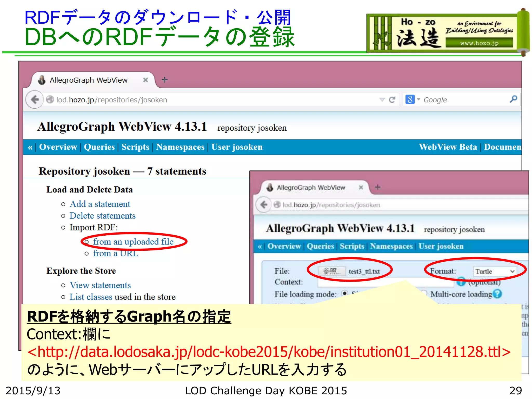The image size is (532, 399).
Task: Open Scripts in second window navbar
Action: 352,246
